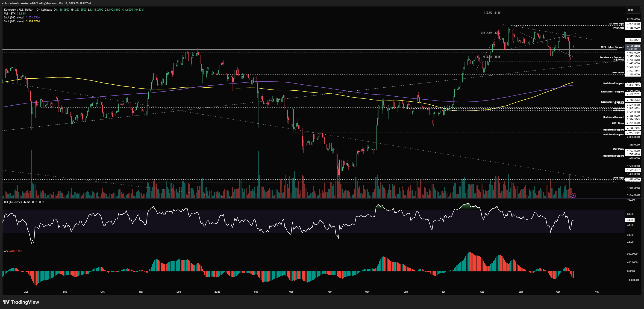Click the 2025 marker on time axis
The height and width of the screenshot is (309, 644).
217,292
